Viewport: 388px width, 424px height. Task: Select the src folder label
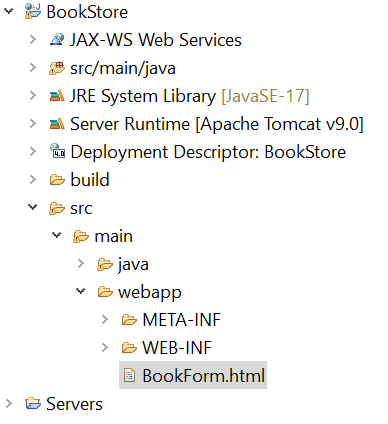pos(81,209)
